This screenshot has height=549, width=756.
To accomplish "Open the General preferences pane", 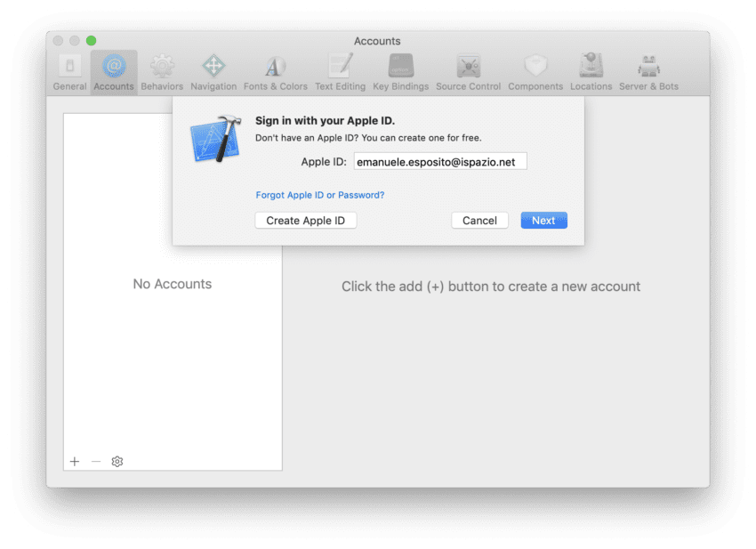I will pos(70,72).
